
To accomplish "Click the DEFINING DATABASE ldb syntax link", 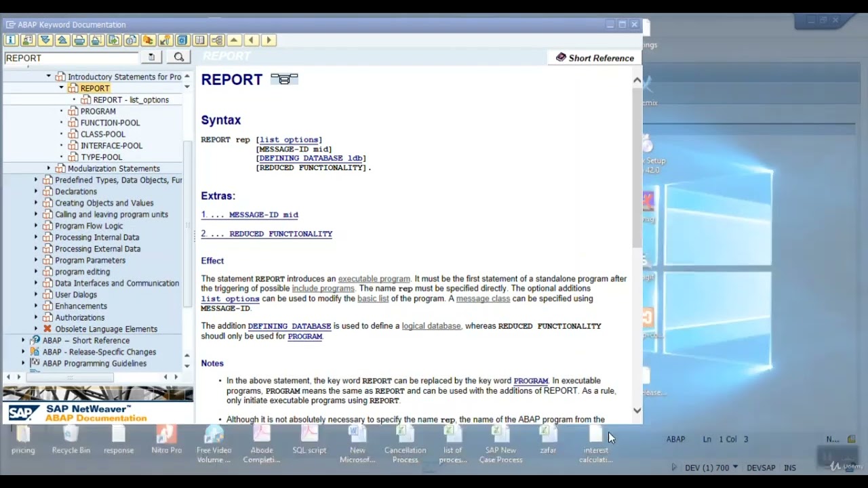I will pos(311,158).
